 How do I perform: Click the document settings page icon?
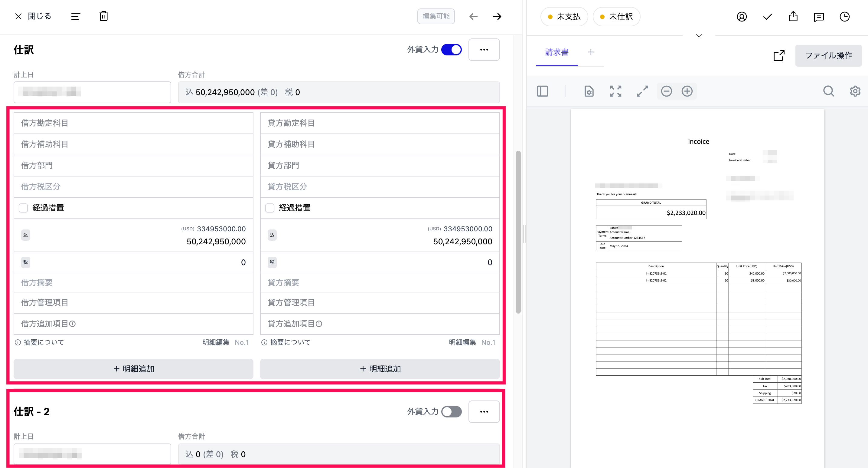click(x=589, y=91)
